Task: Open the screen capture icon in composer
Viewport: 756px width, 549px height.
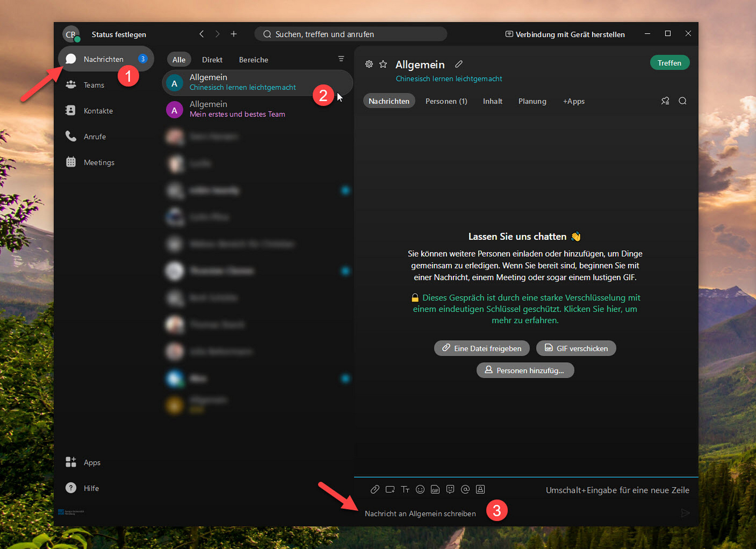Action: pos(390,490)
